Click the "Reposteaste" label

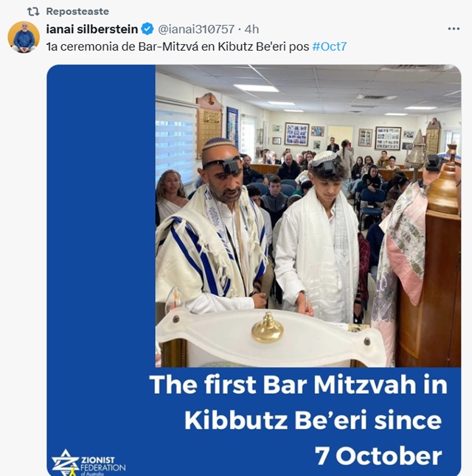coord(77,12)
